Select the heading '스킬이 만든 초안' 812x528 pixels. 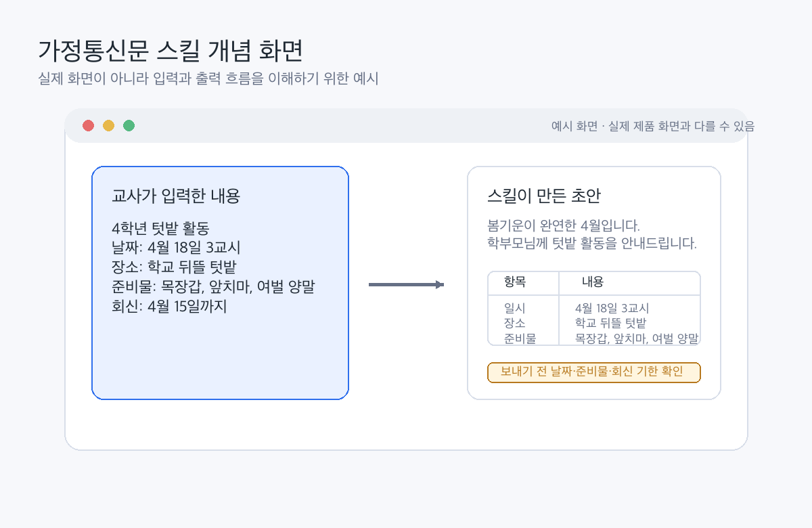(544, 196)
